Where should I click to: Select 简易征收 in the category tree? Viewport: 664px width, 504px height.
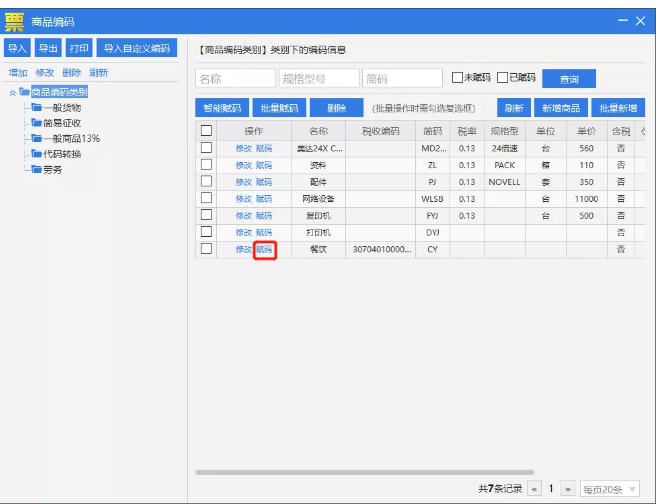tap(62, 123)
